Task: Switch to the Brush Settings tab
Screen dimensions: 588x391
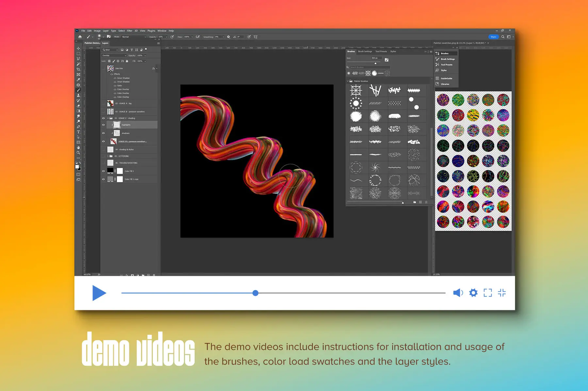Action: pyautogui.click(x=365, y=51)
